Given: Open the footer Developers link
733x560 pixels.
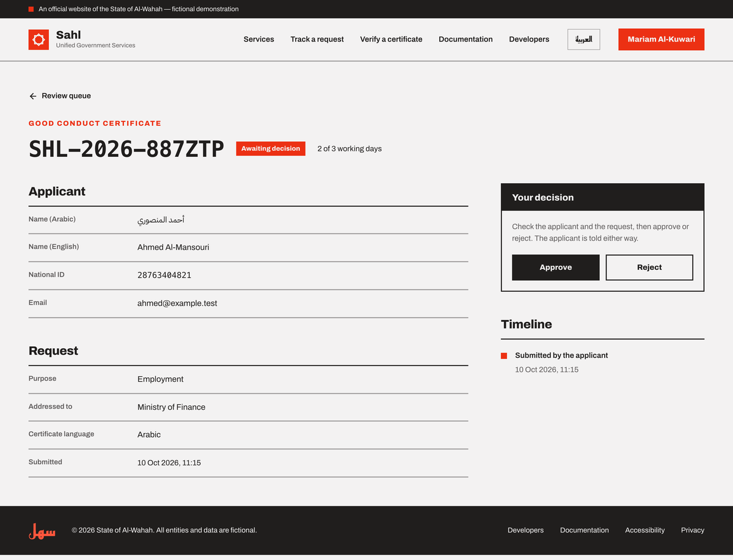Looking at the screenshot, I should point(525,530).
